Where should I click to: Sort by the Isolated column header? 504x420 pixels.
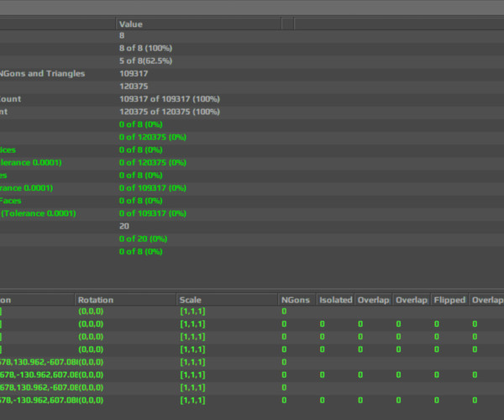point(335,300)
